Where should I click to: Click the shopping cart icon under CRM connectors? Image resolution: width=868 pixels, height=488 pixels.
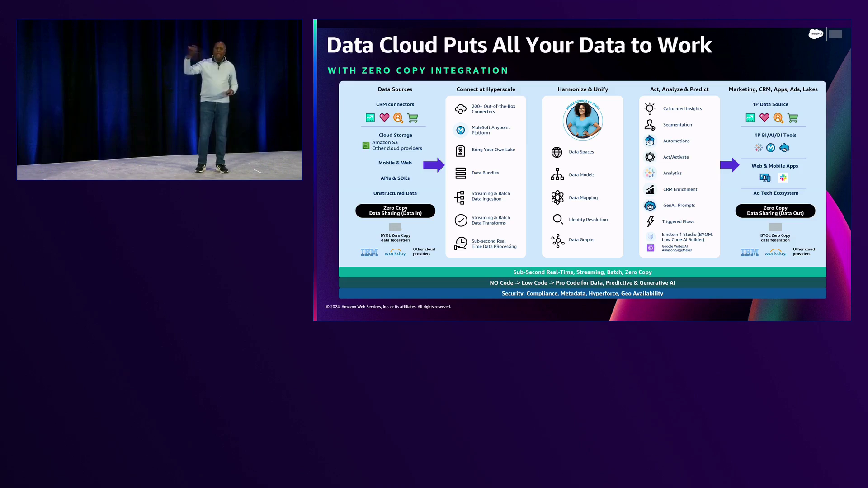(x=412, y=118)
